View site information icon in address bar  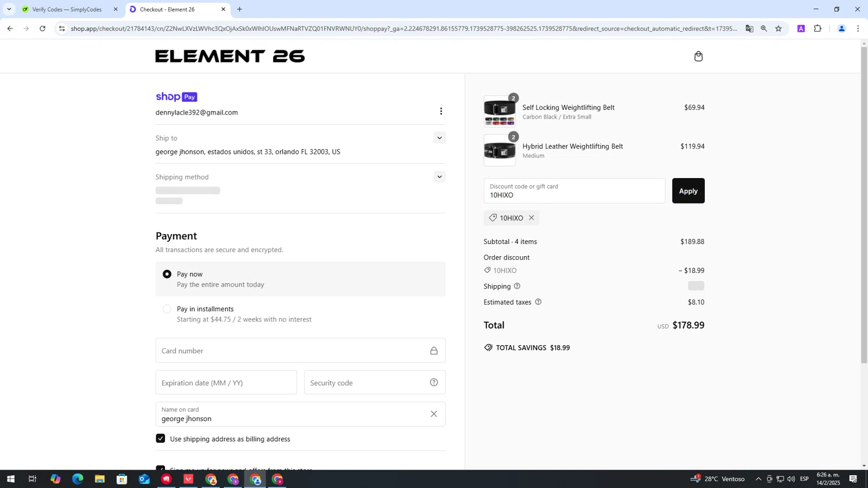coord(62,28)
